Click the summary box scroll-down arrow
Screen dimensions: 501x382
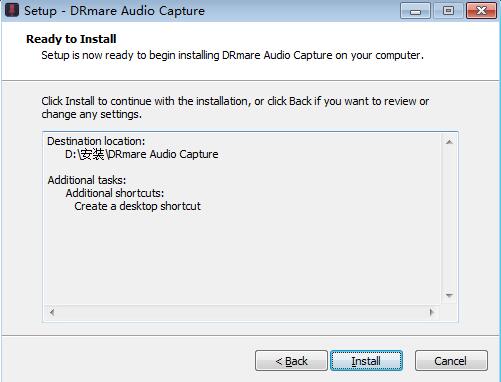coord(449,296)
